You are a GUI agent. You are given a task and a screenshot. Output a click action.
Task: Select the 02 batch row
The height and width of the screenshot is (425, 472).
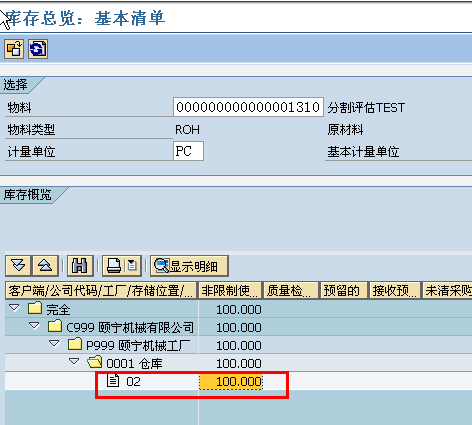pyautogui.click(x=238, y=381)
